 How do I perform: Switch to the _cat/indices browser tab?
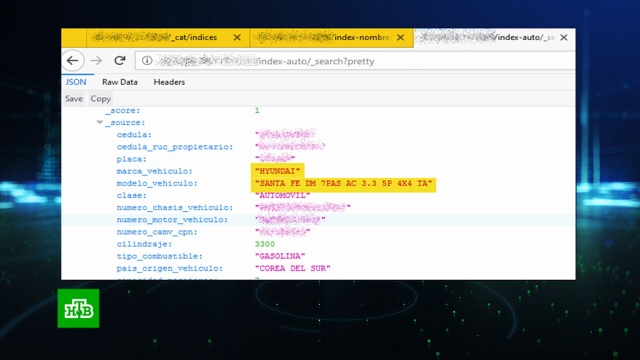168,38
